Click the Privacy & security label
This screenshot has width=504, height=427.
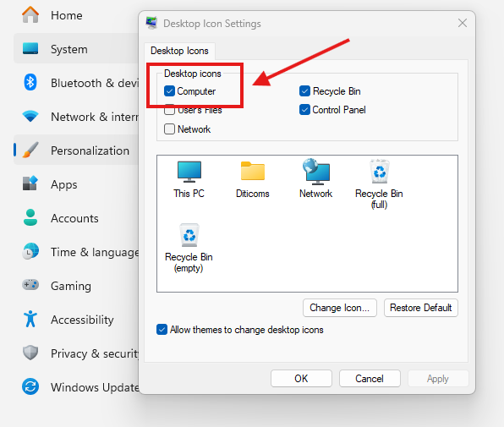(95, 353)
